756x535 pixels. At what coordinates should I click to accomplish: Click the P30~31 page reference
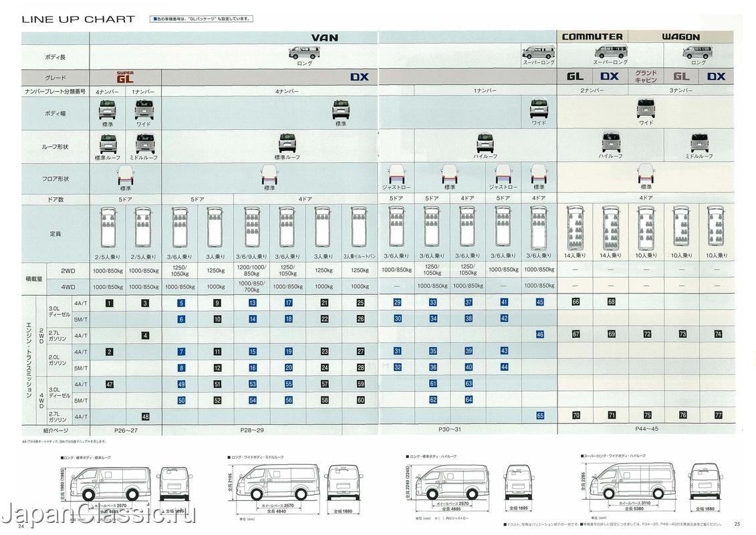tap(449, 429)
